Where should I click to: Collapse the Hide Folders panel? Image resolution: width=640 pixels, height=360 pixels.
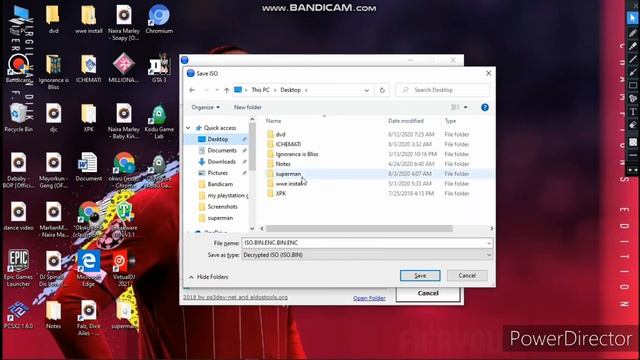tap(209, 277)
